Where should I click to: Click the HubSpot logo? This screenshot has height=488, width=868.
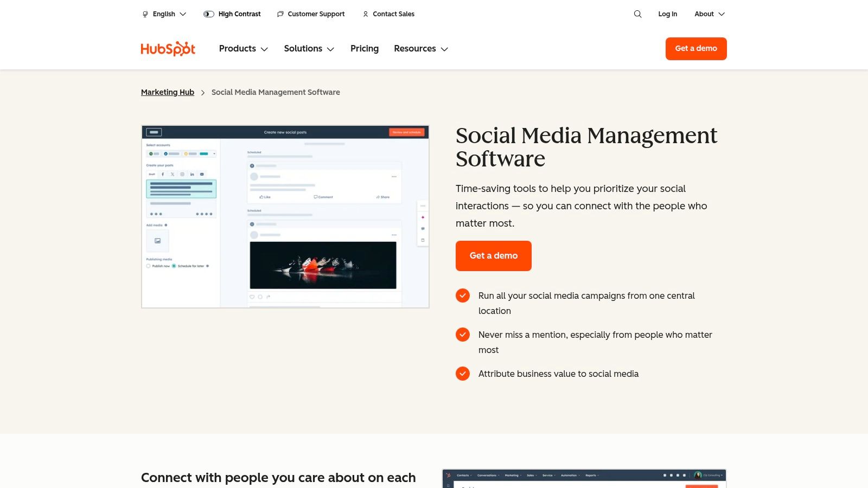click(168, 48)
